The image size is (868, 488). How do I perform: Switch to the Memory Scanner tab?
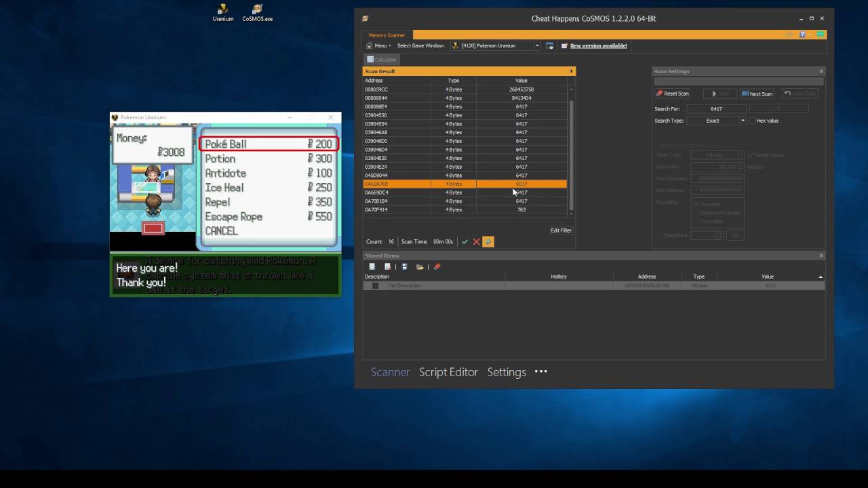pyautogui.click(x=387, y=35)
